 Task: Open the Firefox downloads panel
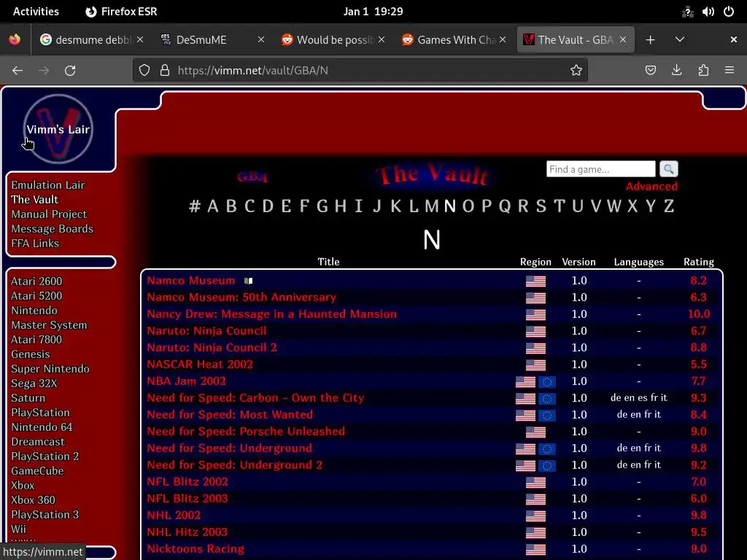(x=676, y=71)
